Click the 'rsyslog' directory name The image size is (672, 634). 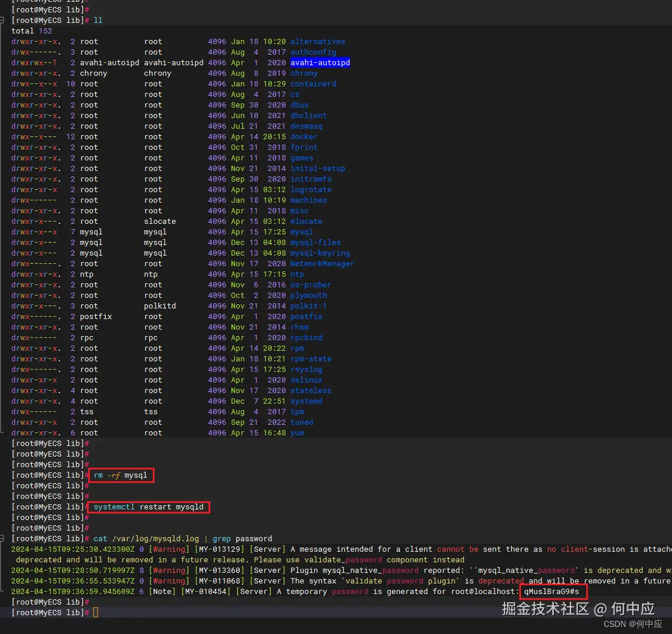[306, 369]
